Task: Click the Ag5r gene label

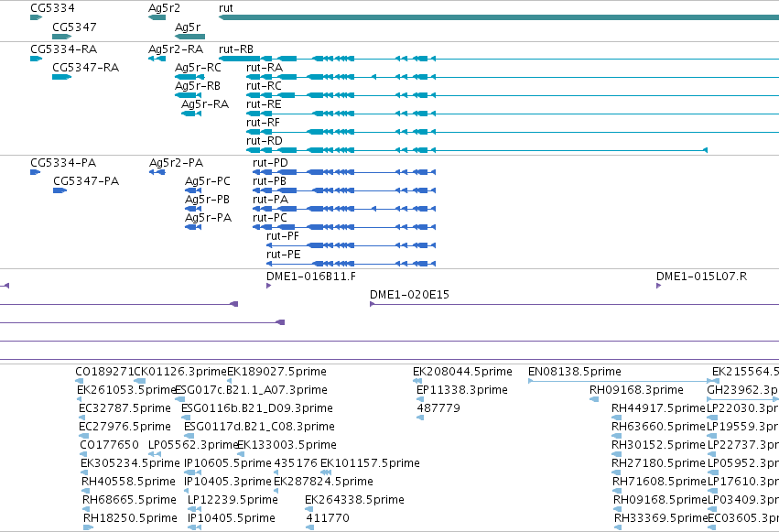Action: click(188, 27)
